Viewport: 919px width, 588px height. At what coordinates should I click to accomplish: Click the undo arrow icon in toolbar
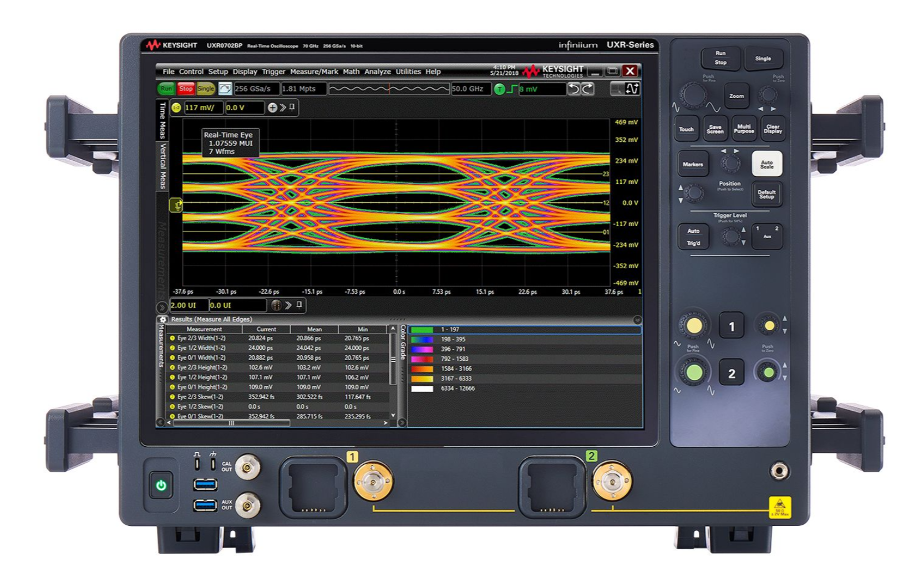(x=574, y=89)
